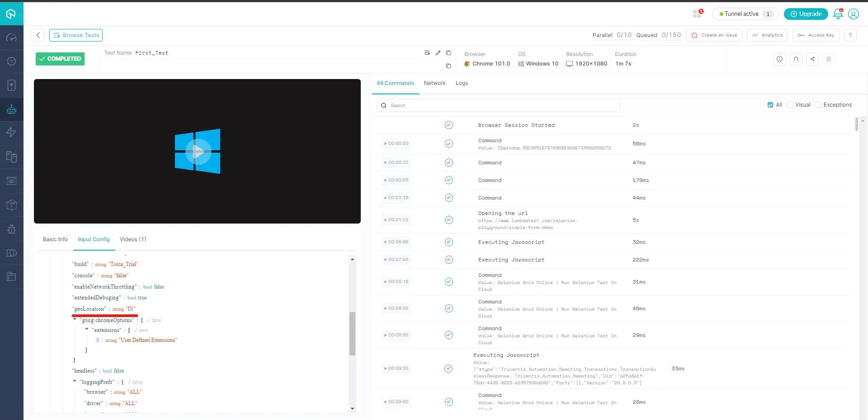Screen dimensions: 868x420
Task: Collapse the goog:chromeOptions tree node
Action: pyautogui.click(x=75, y=320)
